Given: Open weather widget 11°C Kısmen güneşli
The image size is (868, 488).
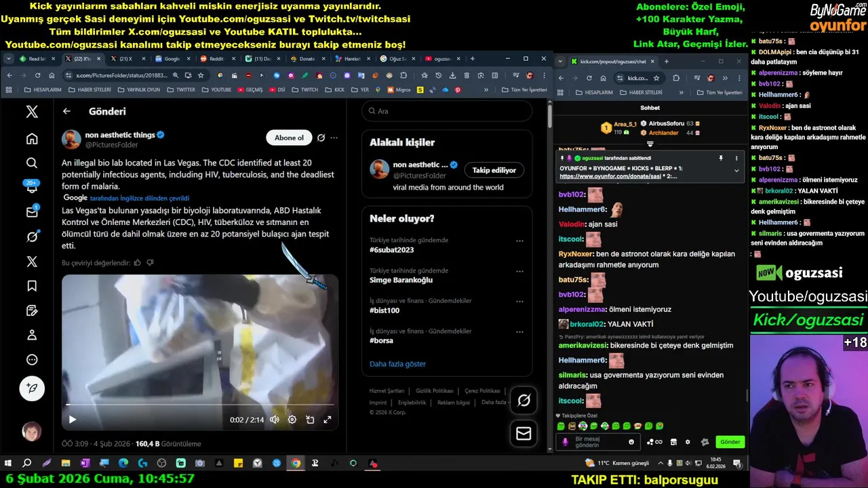Looking at the screenshot, I should (617, 464).
